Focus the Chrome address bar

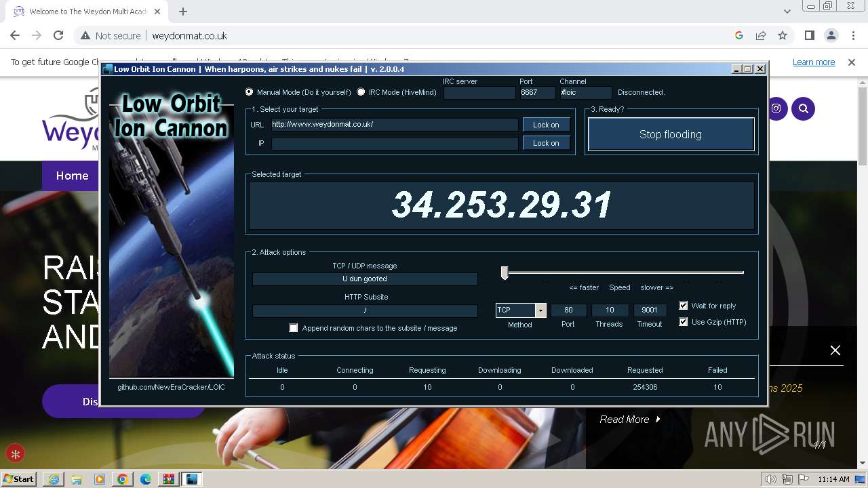[x=434, y=36]
